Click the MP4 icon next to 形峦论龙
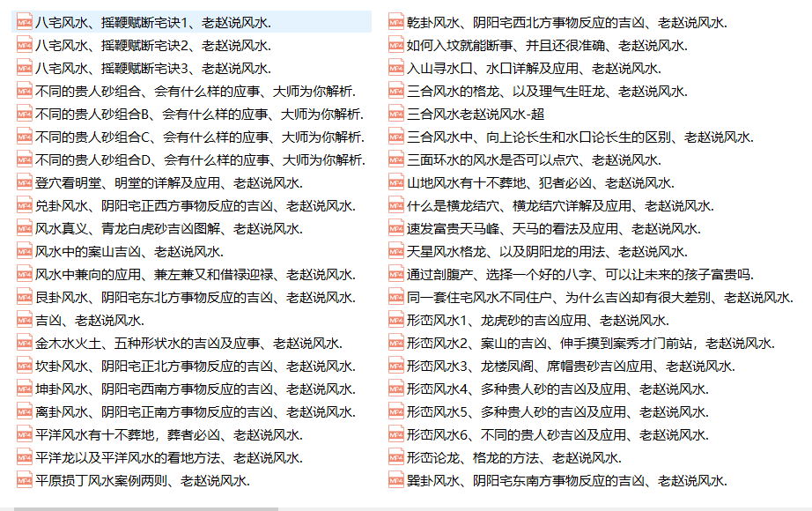Image resolution: width=812 pixels, height=511 pixels. 396,457
